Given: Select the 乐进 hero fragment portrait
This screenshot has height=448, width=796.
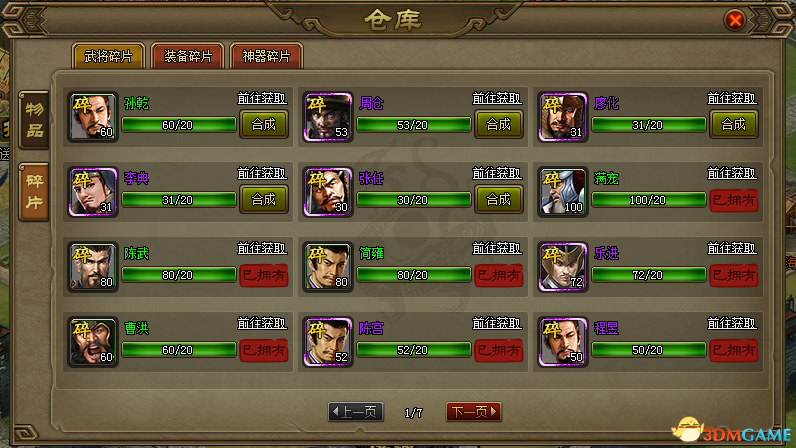Looking at the screenshot, I should point(563,267).
